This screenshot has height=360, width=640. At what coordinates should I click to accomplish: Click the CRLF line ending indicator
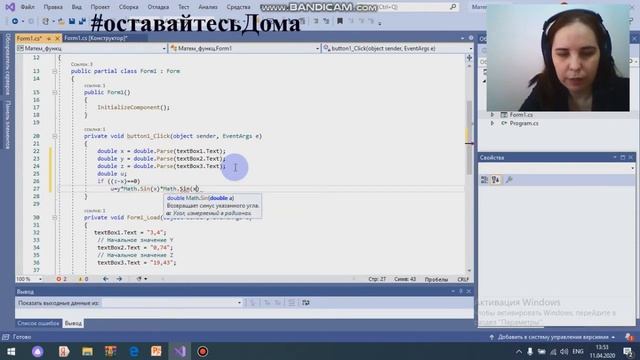pyautogui.click(x=463, y=279)
